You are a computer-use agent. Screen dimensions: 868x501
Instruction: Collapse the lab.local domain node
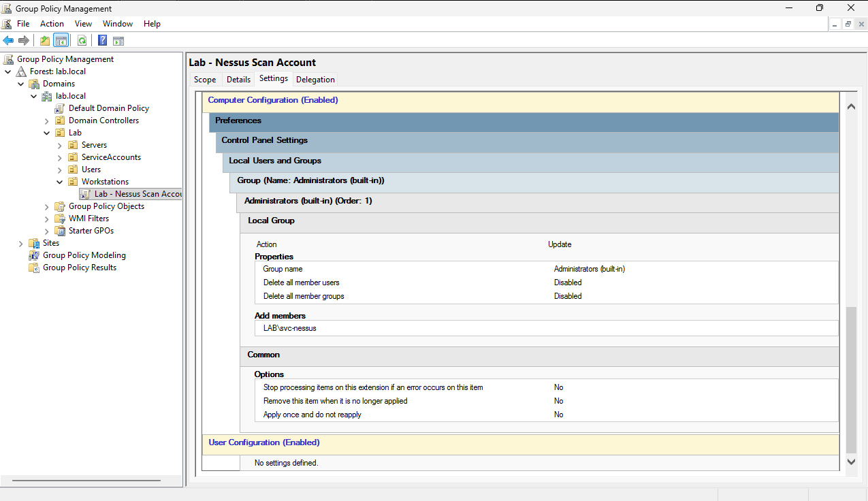point(34,96)
